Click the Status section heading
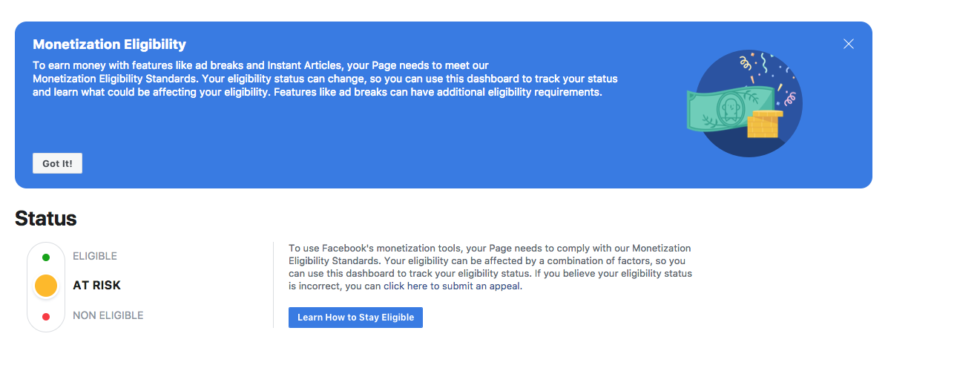Screen dimensions: 980x368 pos(45,219)
